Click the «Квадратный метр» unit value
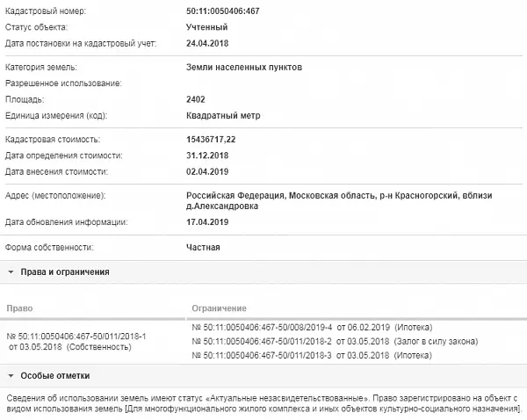 223,115
